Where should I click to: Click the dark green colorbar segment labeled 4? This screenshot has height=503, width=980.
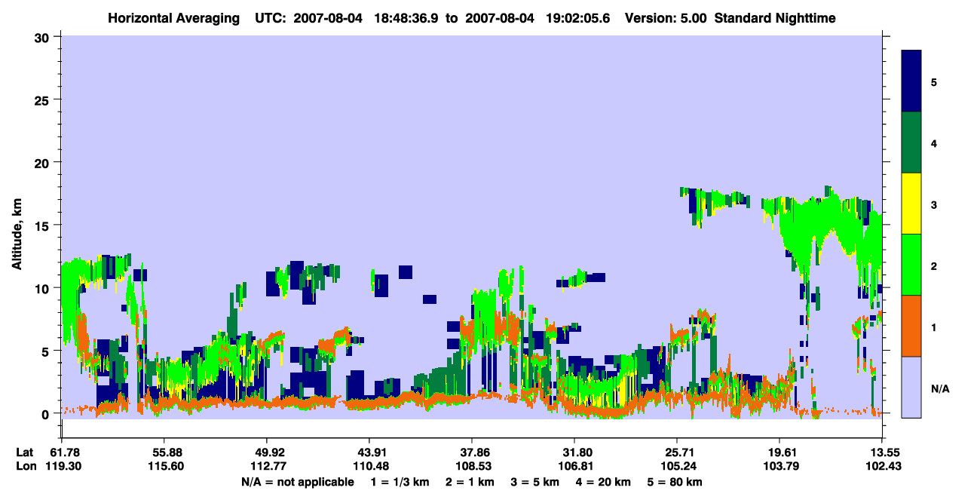(911, 143)
